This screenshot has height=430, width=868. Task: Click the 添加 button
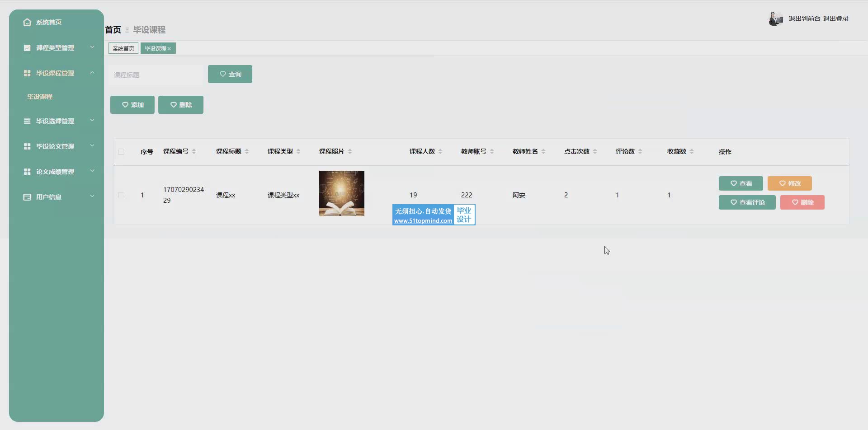pos(132,105)
